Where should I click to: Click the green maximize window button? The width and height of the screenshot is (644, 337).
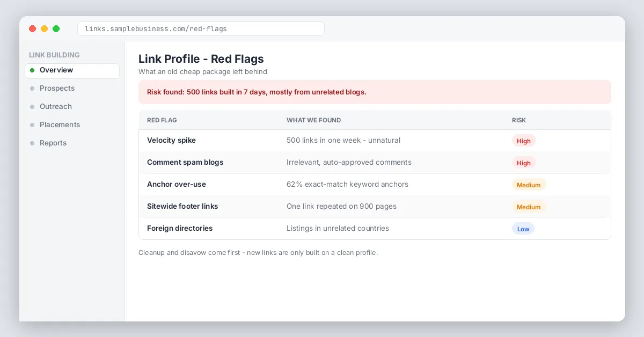[56, 29]
